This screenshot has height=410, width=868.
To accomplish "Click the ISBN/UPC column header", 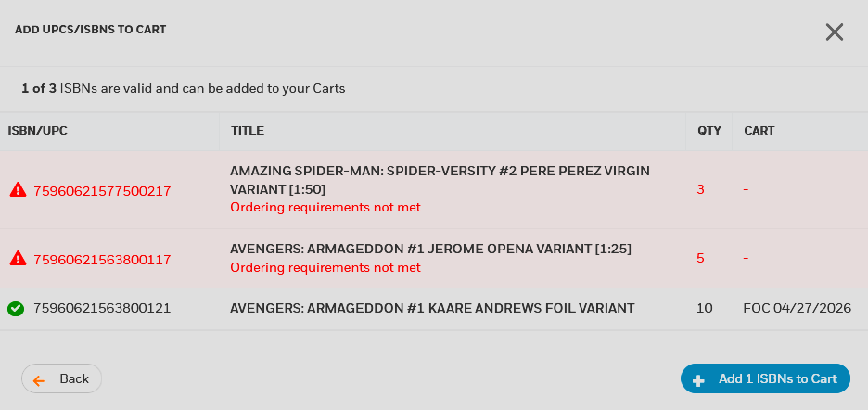I will coord(38,131).
